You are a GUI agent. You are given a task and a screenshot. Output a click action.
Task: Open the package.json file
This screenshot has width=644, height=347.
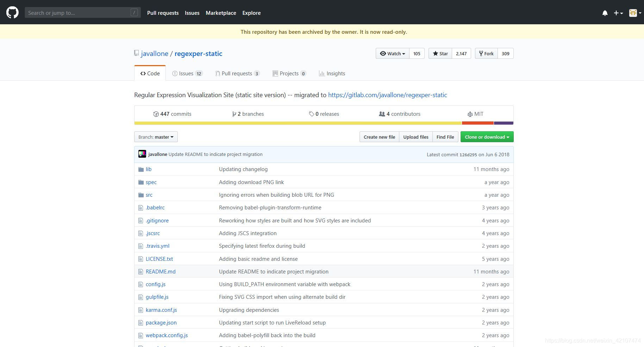[x=161, y=323]
